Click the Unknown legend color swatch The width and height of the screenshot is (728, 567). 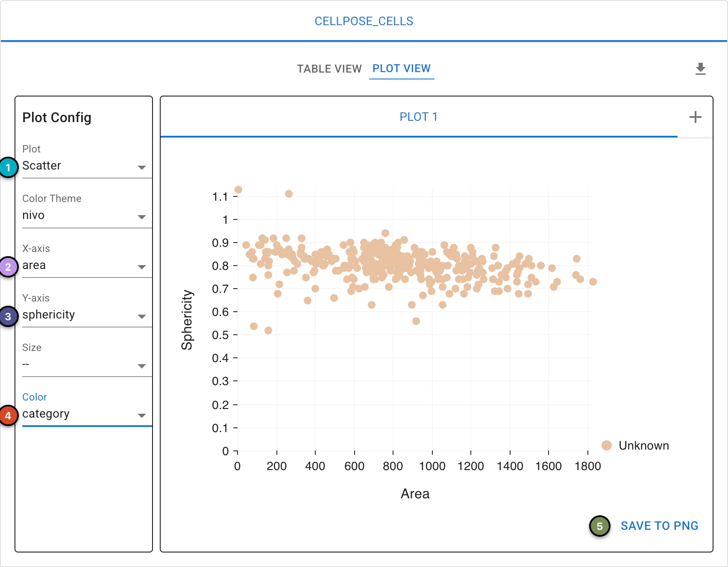click(607, 445)
